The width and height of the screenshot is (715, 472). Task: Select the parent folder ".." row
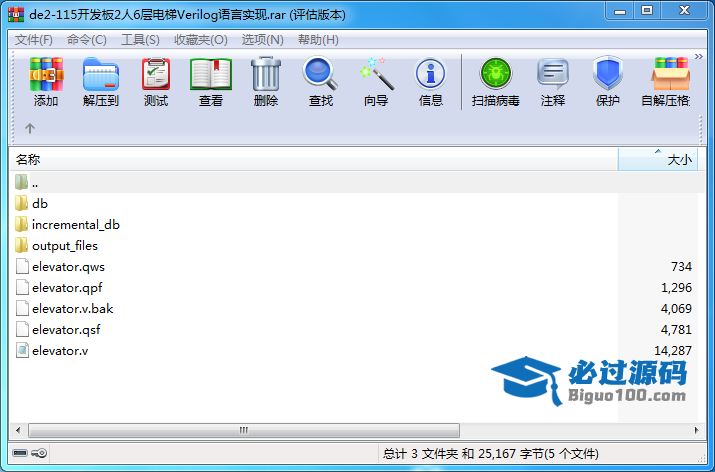(x=357, y=183)
